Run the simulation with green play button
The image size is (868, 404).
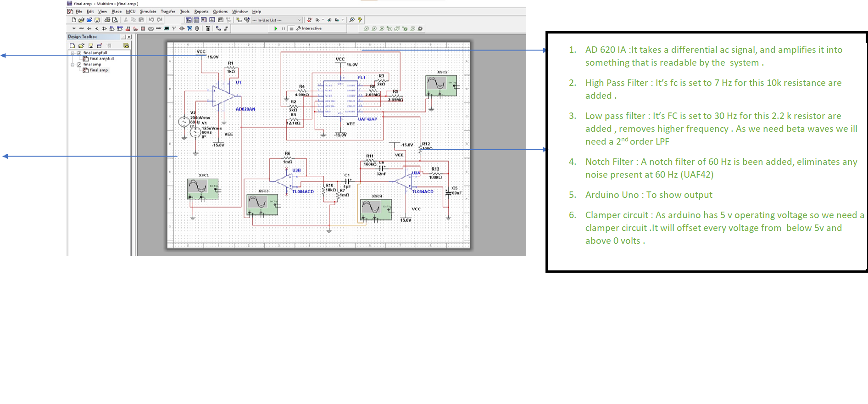coord(276,28)
